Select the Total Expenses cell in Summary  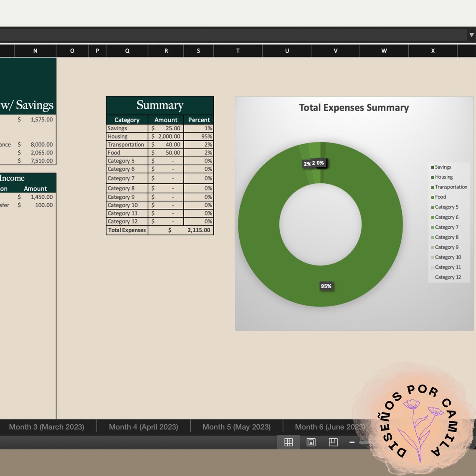pos(126,230)
